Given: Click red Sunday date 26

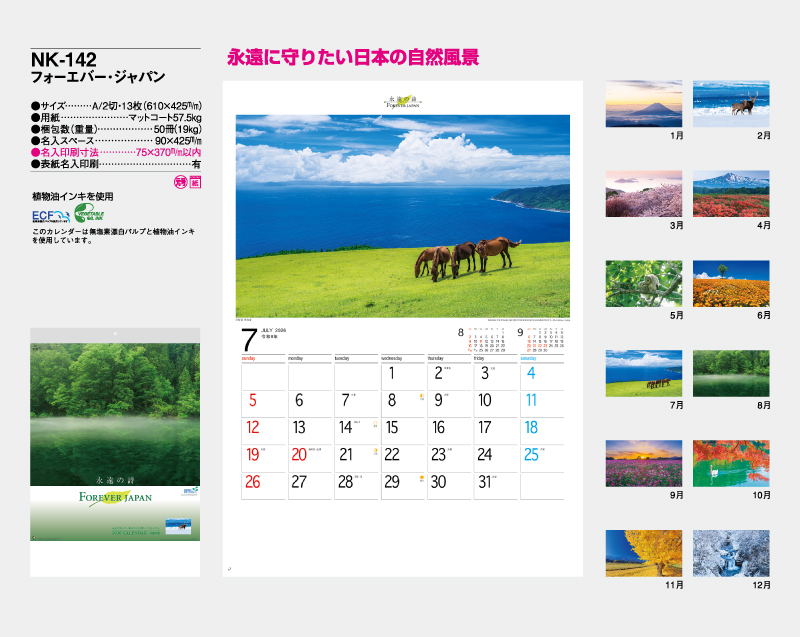Looking at the screenshot, I should click(253, 482).
